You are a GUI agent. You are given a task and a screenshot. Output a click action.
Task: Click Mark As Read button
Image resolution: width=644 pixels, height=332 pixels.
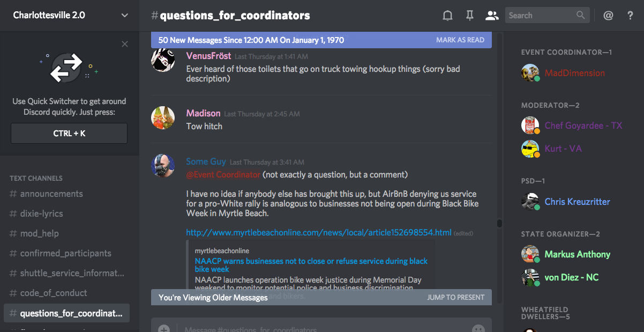point(460,40)
